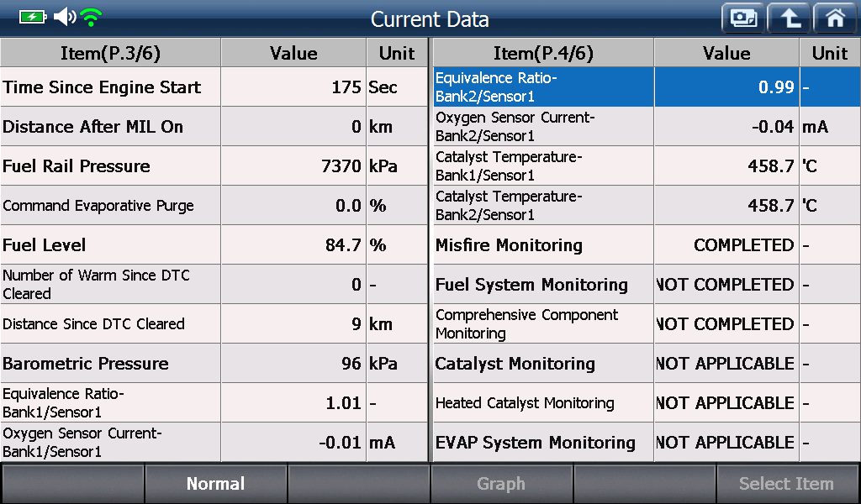Screen dimensions: 861x504
Task: Click the Item(P.4/6) column header
Action: [x=544, y=53]
